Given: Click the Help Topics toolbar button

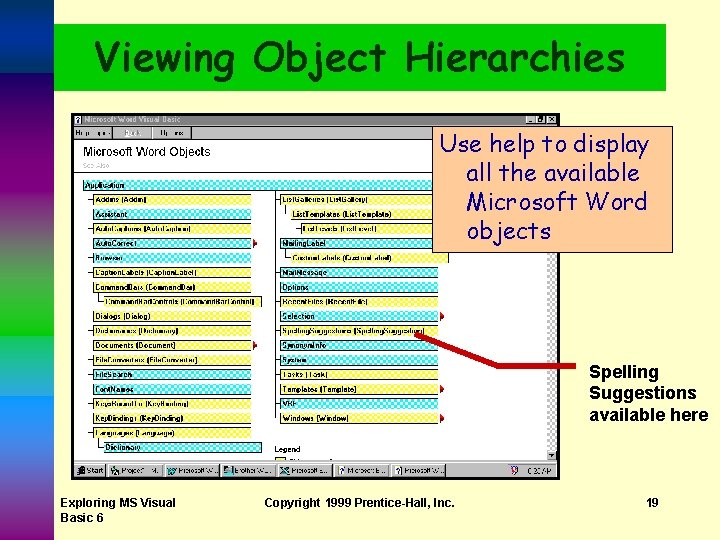Looking at the screenshot, I should click(93, 133).
